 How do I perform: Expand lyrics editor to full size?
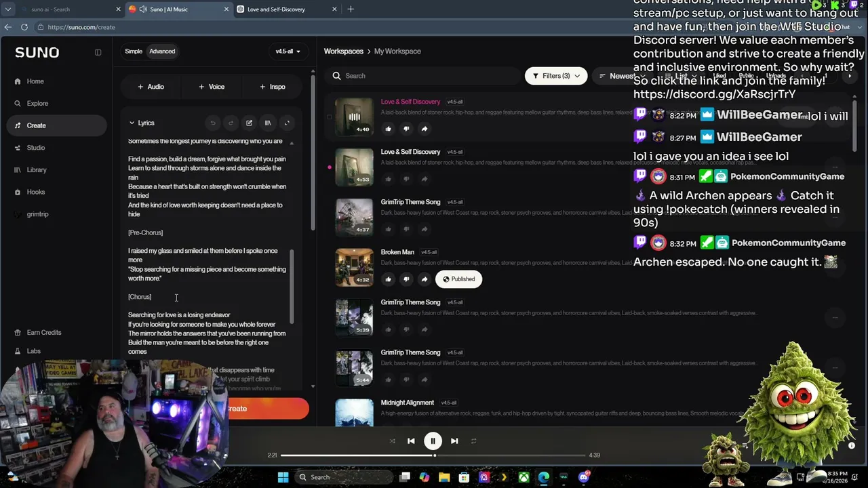(286, 123)
